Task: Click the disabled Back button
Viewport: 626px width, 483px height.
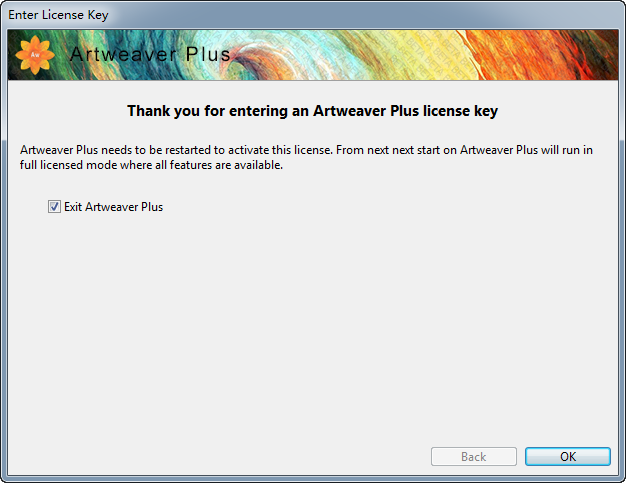Action: pyautogui.click(x=473, y=456)
